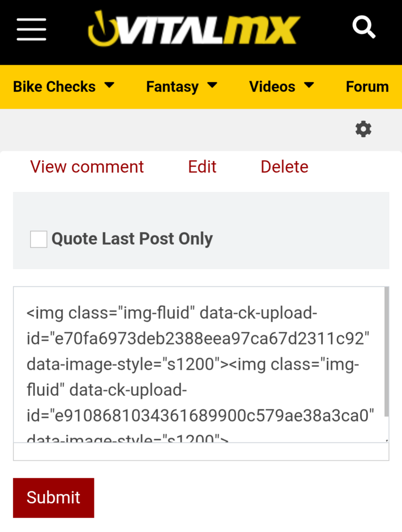This screenshot has width=402, height=532.
Task: Open the settings gear icon
Action: coord(363,129)
